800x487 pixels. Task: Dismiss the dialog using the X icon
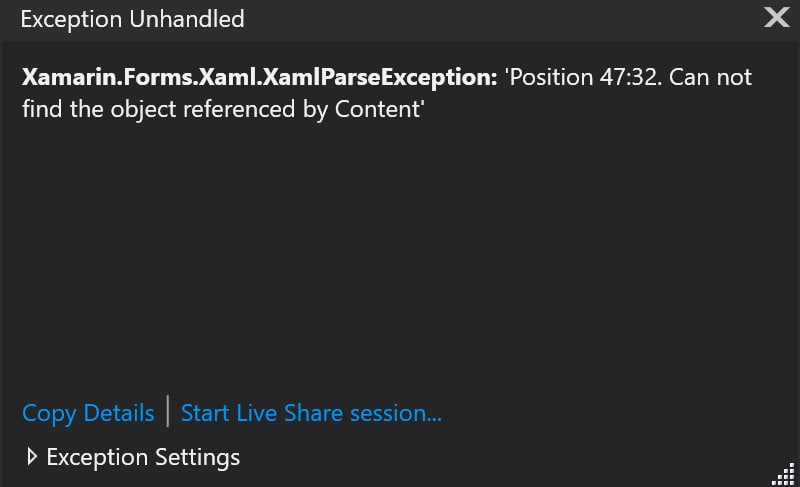[x=776, y=17]
